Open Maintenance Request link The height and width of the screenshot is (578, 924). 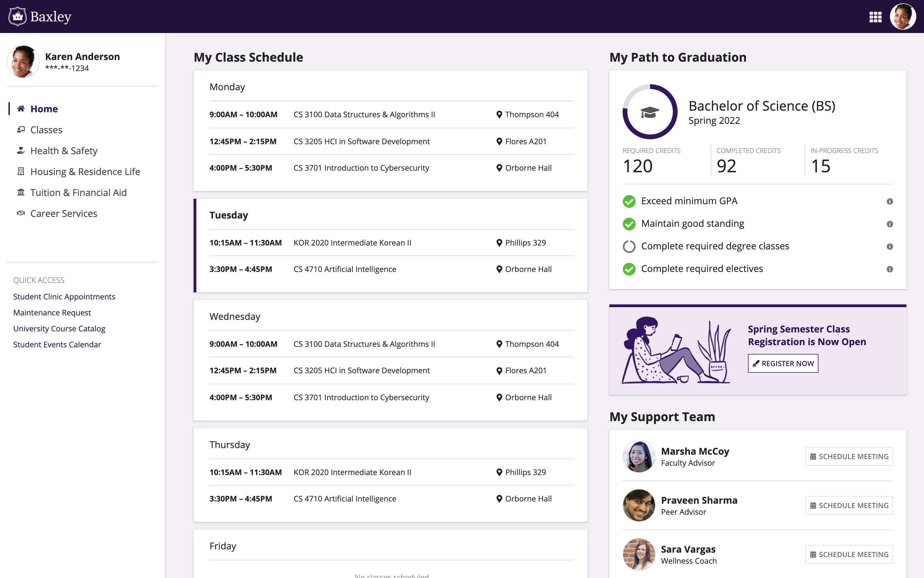pyautogui.click(x=52, y=313)
